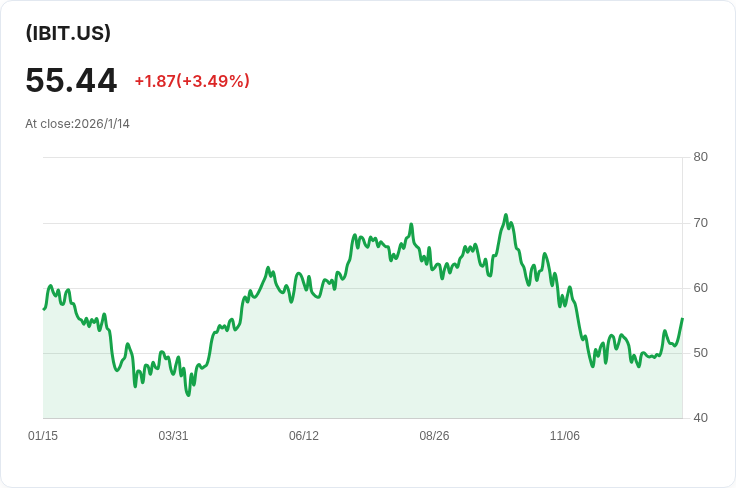Click the lowest trough of the price line

point(188,395)
